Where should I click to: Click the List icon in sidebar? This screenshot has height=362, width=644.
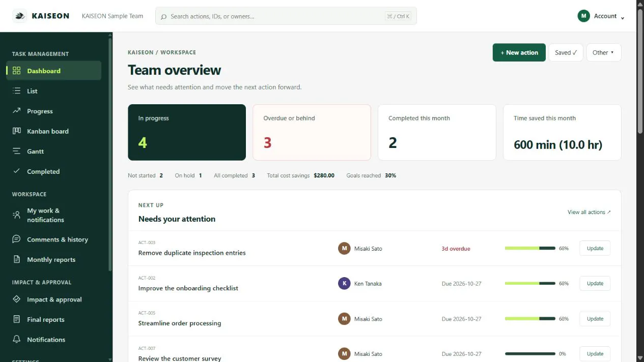tap(17, 91)
